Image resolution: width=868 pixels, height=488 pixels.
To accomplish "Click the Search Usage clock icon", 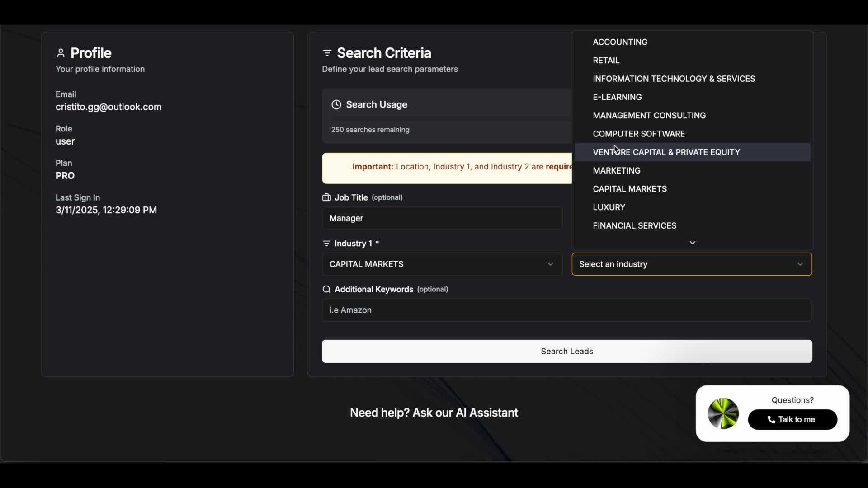I will click(336, 105).
